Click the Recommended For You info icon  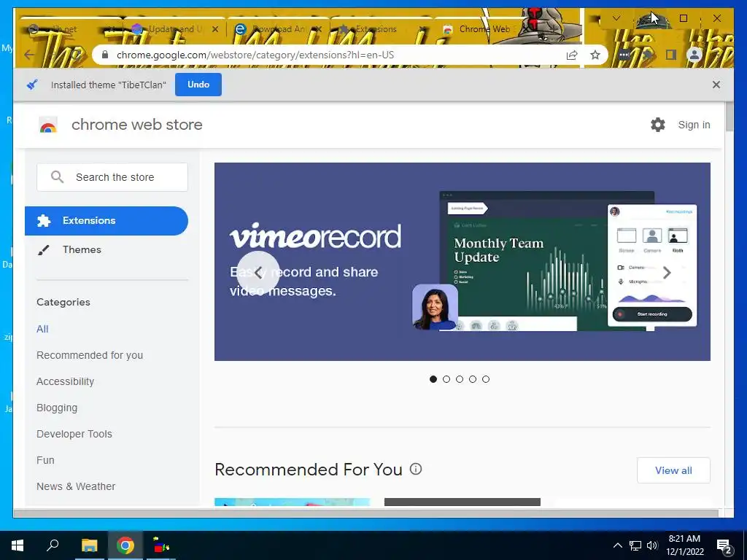pos(415,469)
